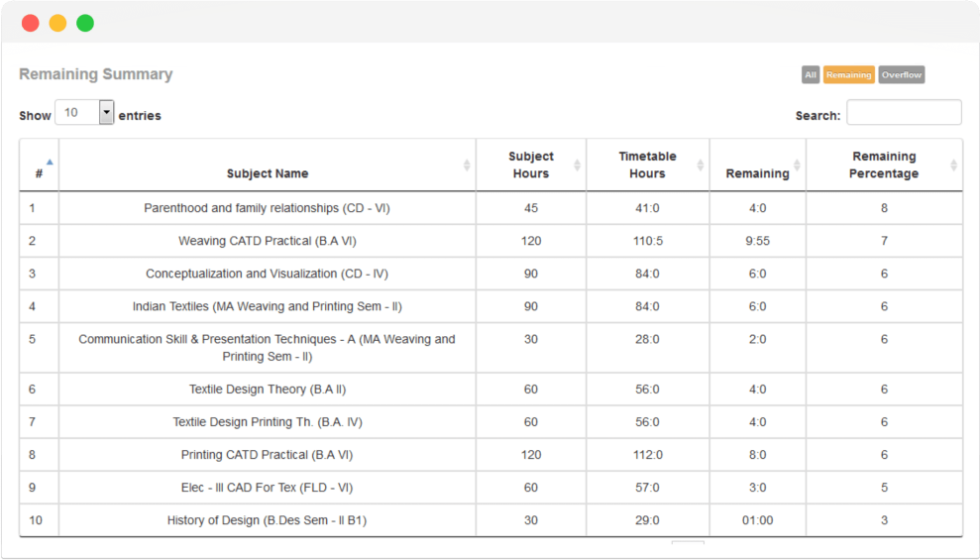Click timetable hours value 110:5
Viewport: 980px width, 560px height.
[x=647, y=241]
